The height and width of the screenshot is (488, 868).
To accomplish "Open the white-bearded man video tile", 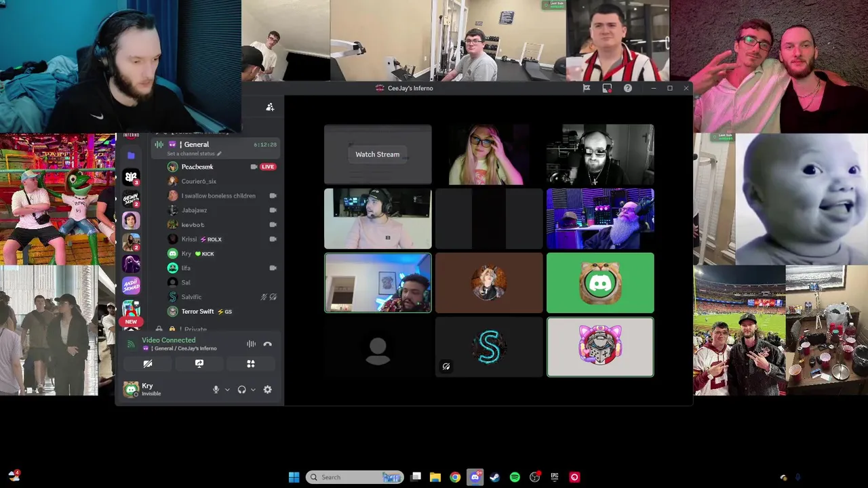I will (x=600, y=218).
